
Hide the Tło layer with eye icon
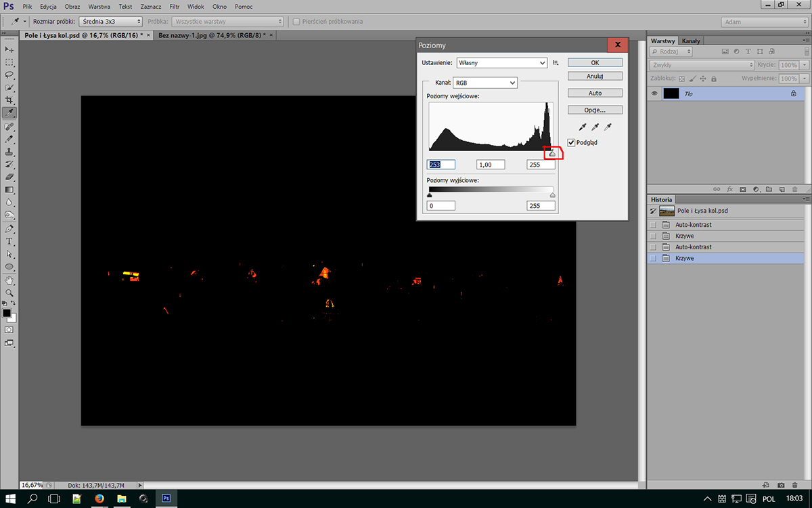point(654,94)
